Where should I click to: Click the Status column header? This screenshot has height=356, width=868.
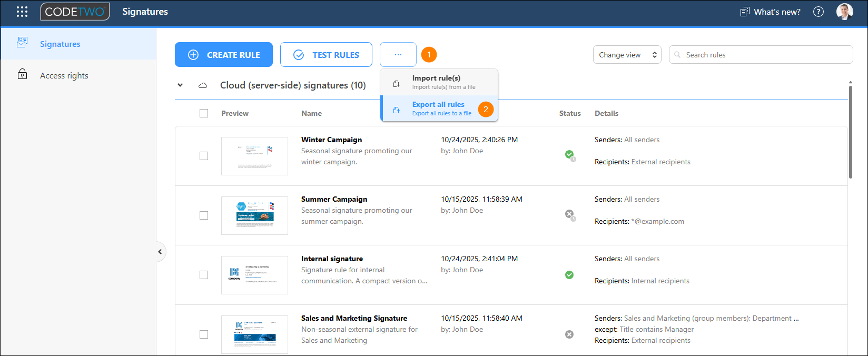pyautogui.click(x=570, y=113)
